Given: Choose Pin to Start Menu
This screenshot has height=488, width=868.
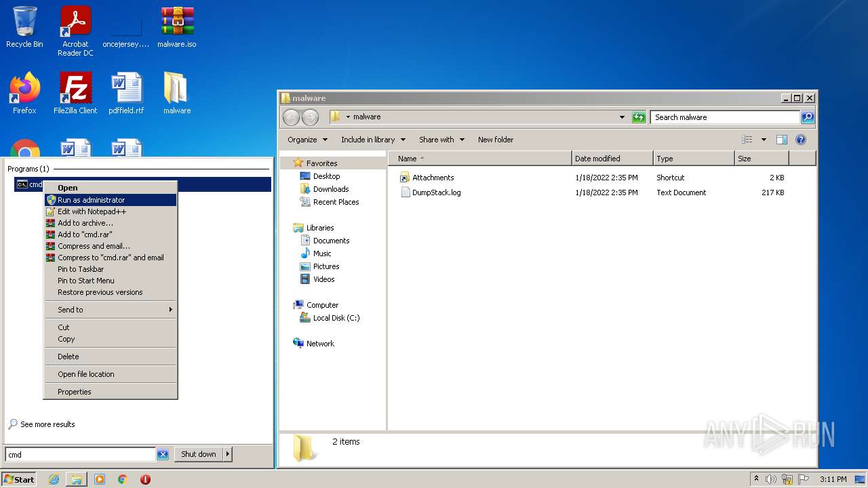Looking at the screenshot, I should [x=110, y=281].
